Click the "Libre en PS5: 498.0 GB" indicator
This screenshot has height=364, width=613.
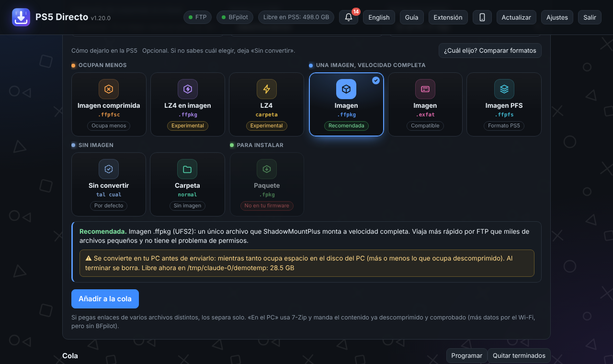coord(296,17)
